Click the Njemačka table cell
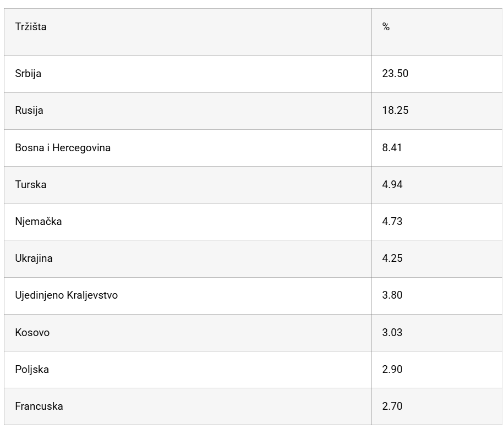 pyautogui.click(x=188, y=222)
